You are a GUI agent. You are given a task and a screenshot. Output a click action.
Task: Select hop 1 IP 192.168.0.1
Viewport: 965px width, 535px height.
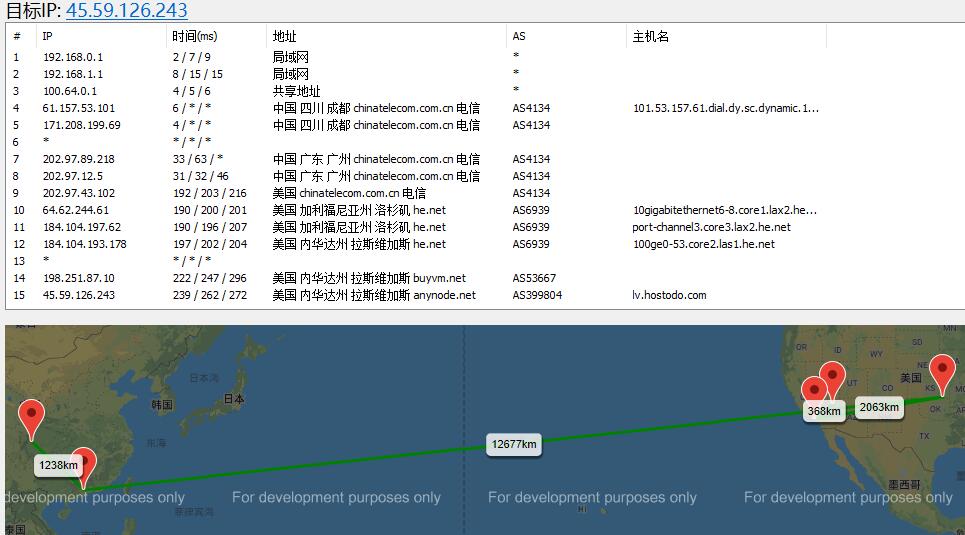pyautogui.click(x=73, y=57)
